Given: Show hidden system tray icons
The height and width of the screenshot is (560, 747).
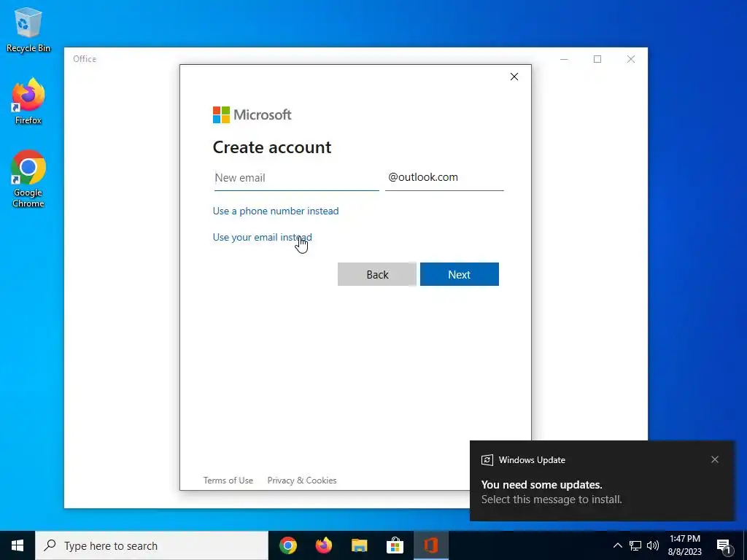Looking at the screenshot, I should (x=617, y=545).
